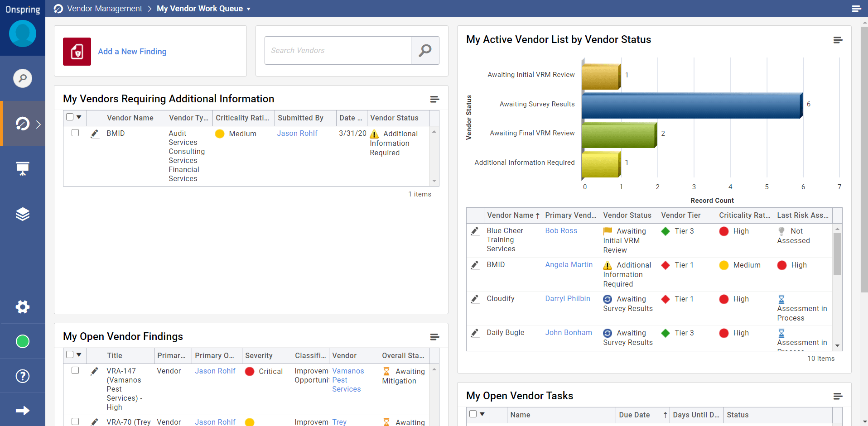Click the Jason Rohlf submitter link
Viewport: 868px width, 426px height.
coord(297,133)
